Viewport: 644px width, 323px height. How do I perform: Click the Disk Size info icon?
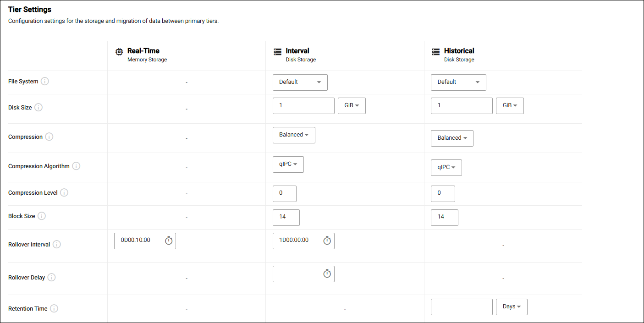pos(39,107)
